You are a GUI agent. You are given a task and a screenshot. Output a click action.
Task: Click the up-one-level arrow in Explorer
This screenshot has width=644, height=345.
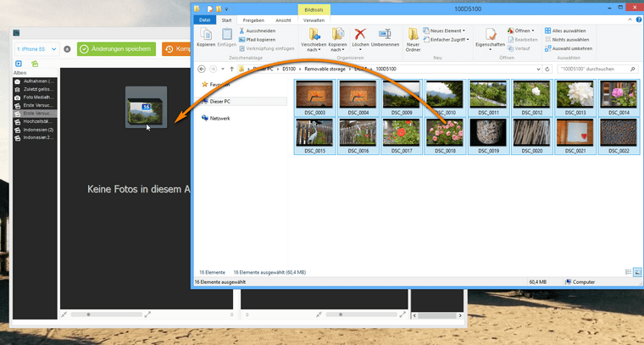pyautogui.click(x=231, y=69)
